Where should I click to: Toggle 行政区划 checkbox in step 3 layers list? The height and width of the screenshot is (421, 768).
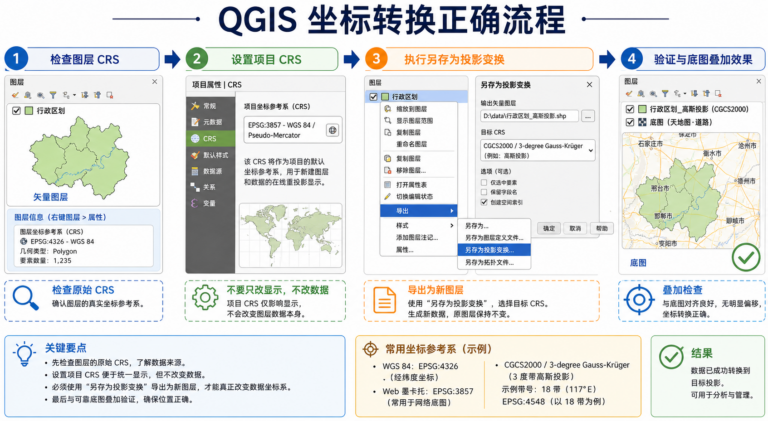[x=373, y=96]
